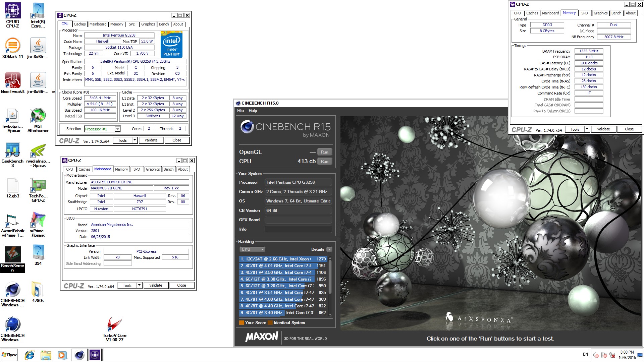Launch the TechPowerUp GPU-Z desktop icon
This screenshot has height=362, width=644.
(38, 190)
